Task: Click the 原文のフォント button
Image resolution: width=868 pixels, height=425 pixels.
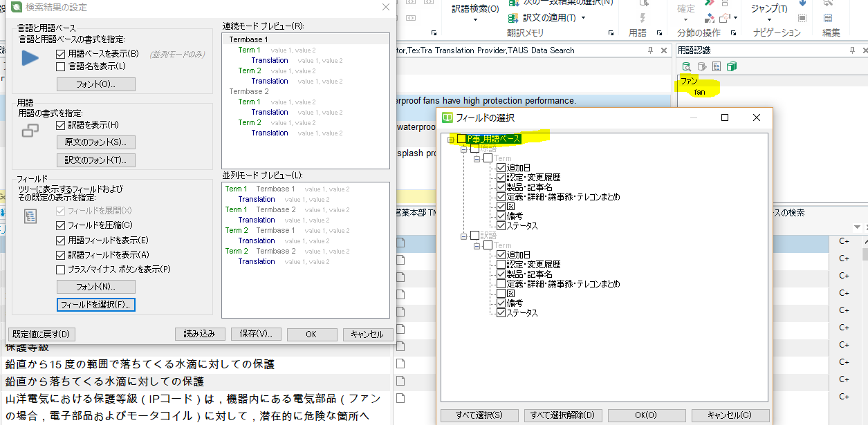Action: (x=95, y=142)
